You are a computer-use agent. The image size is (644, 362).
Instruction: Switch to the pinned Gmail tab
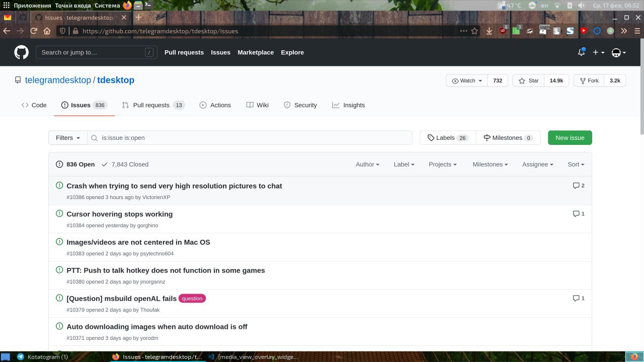(x=8, y=17)
